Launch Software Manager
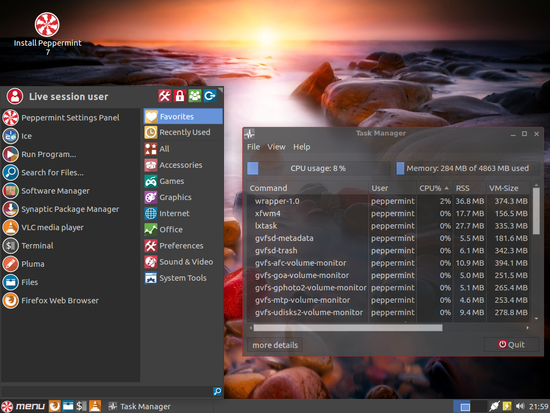550x413 pixels. click(70, 191)
